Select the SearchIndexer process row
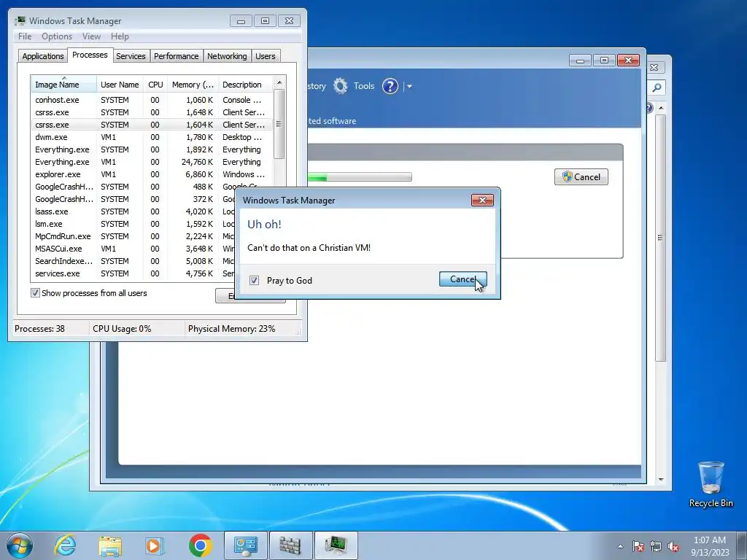This screenshot has height=560, width=747. tap(133, 261)
